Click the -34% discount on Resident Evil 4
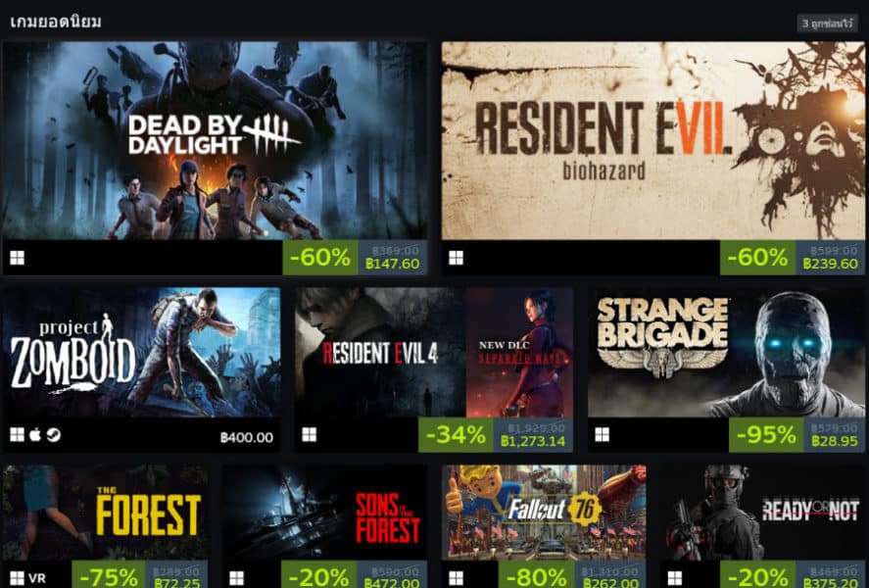This screenshot has height=588, width=869. point(457,435)
